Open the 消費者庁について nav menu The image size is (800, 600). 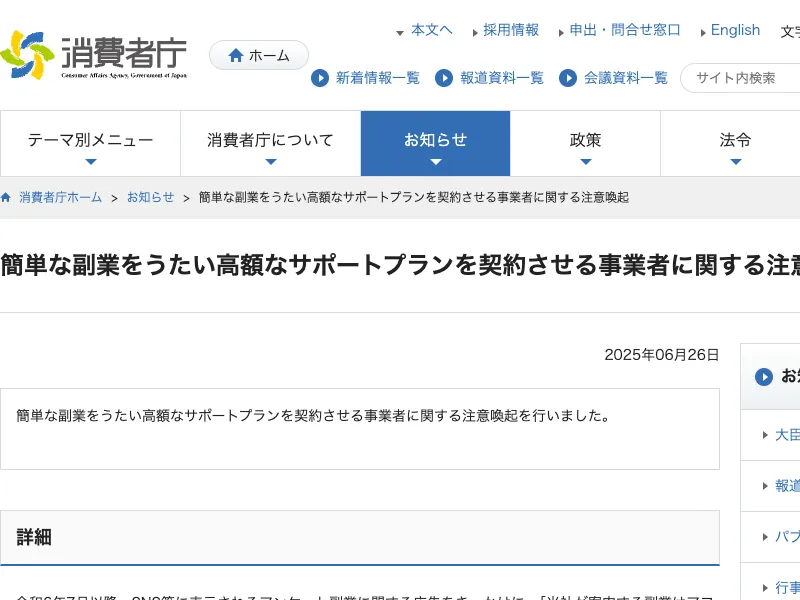[x=270, y=143]
